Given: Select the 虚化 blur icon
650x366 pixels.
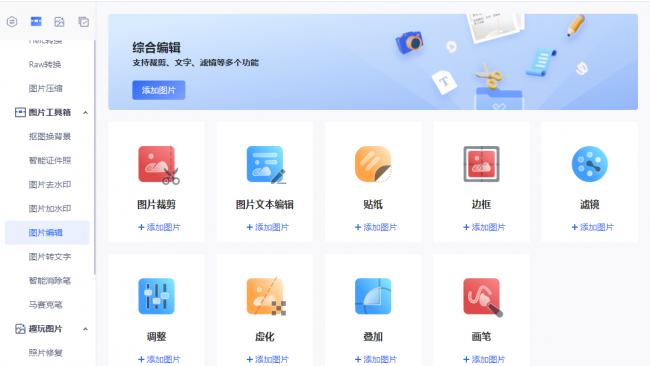Looking at the screenshot, I should tap(266, 297).
